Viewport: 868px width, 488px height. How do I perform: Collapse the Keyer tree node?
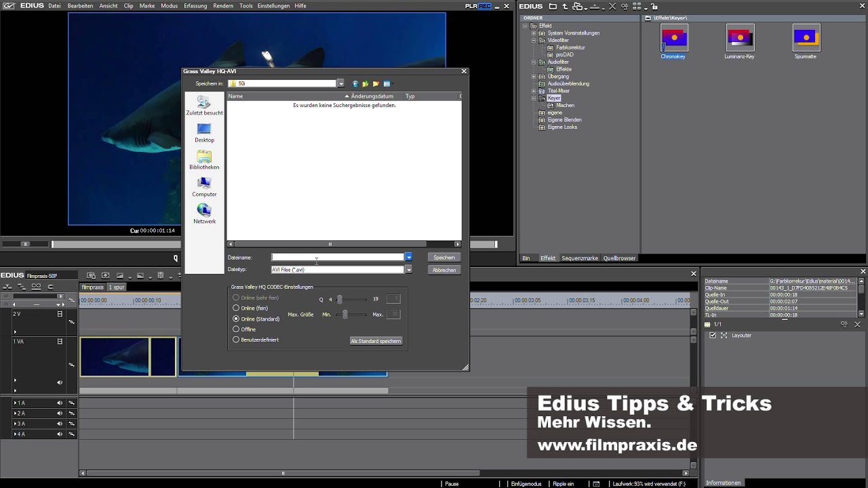point(534,98)
